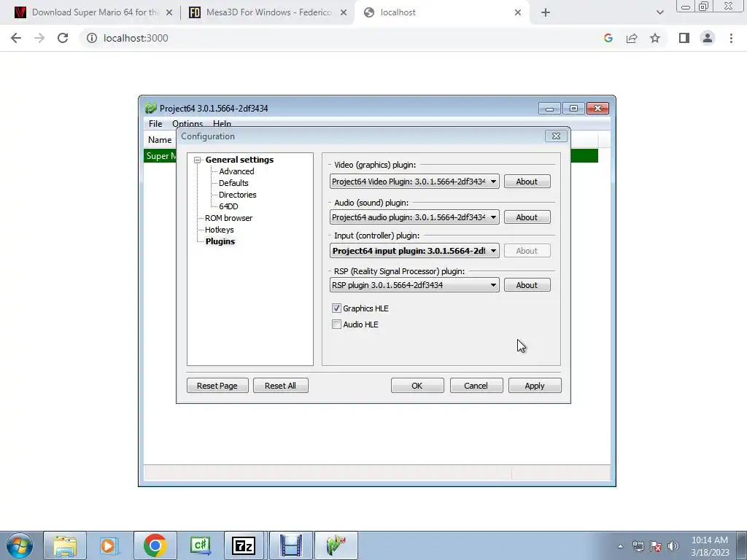This screenshot has height=560, width=747.
Task: Share this page icon
Action: (632, 38)
